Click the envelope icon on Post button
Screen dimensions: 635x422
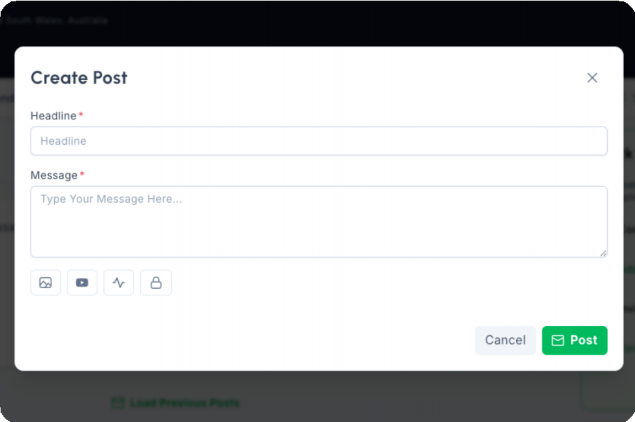[x=558, y=340]
